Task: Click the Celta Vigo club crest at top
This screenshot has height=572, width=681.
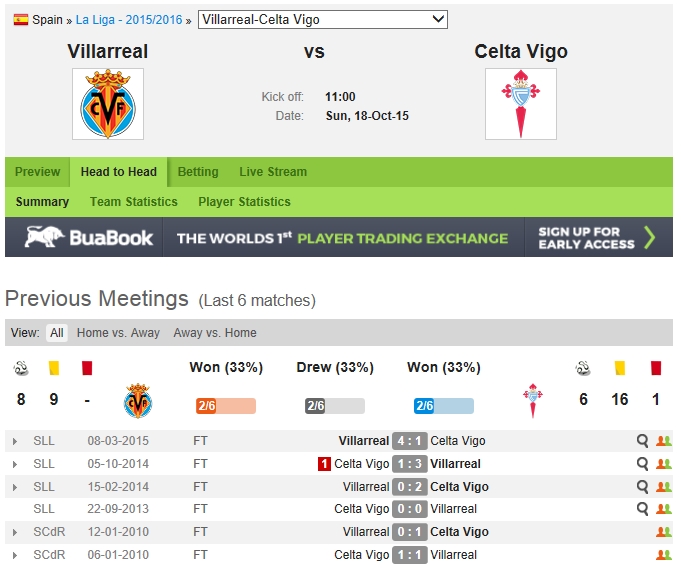Action: point(520,104)
